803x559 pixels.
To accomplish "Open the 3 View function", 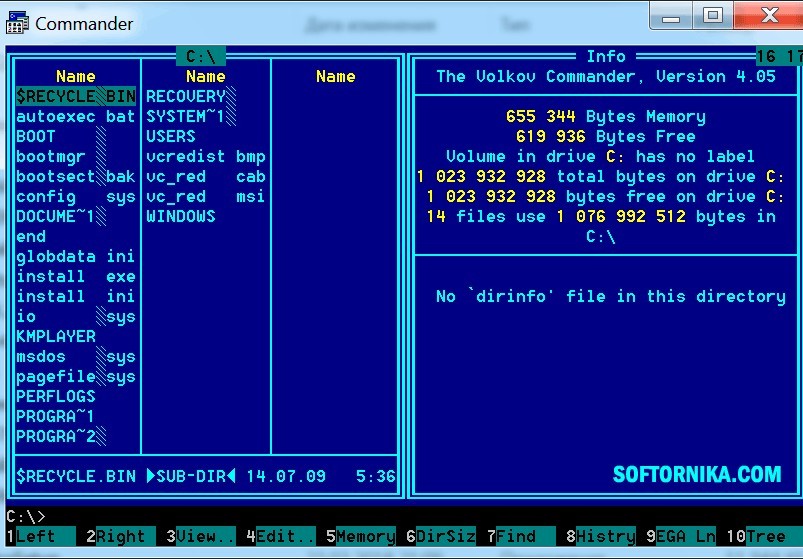I will (201, 536).
